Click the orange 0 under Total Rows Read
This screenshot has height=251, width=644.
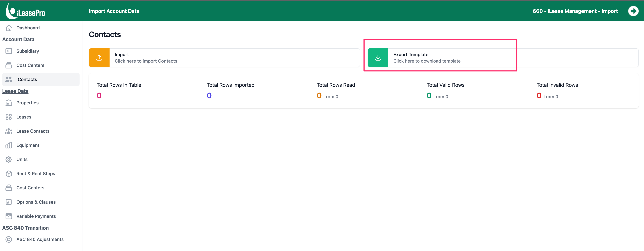pyautogui.click(x=319, y=96)
